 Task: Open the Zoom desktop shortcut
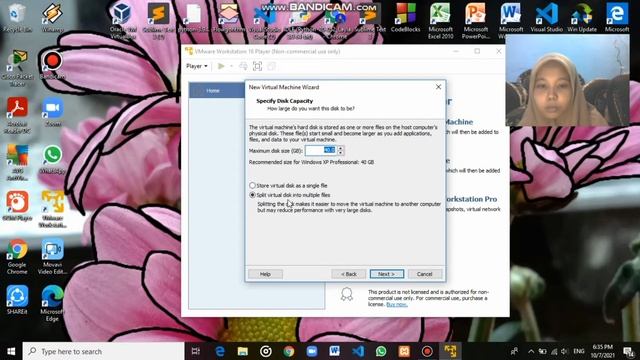(x=53, y=112)
